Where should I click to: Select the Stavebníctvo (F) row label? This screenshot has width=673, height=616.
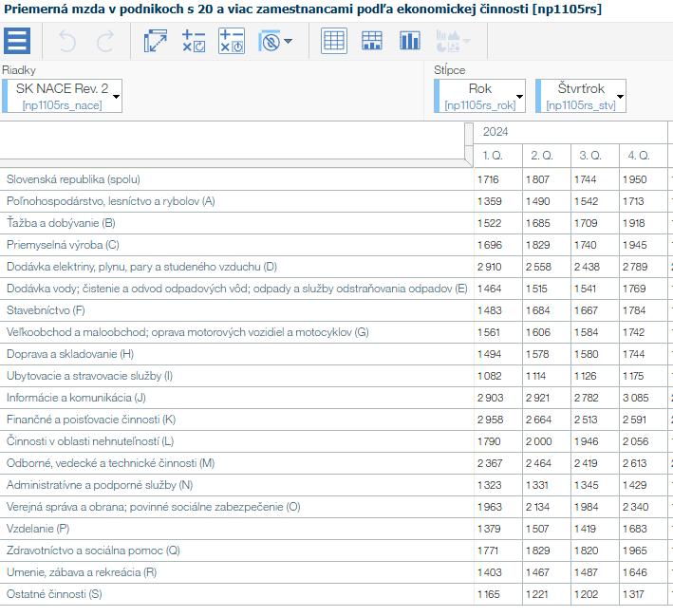46,310
